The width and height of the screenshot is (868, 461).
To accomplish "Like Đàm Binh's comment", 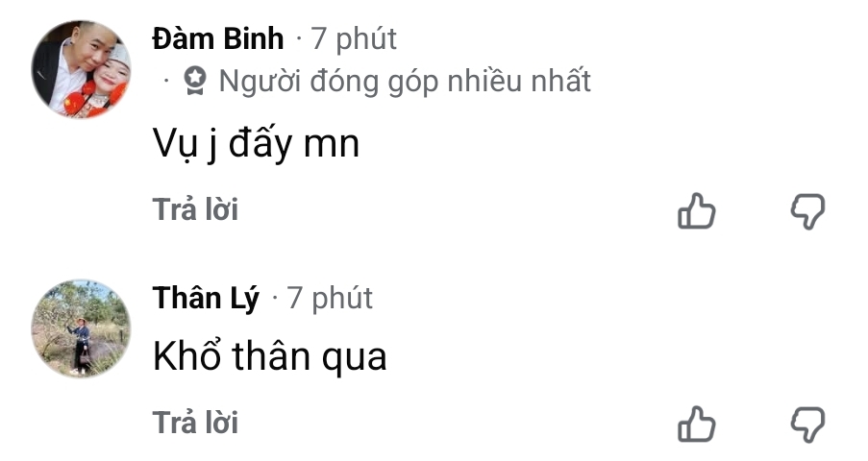I will [697, 210].
